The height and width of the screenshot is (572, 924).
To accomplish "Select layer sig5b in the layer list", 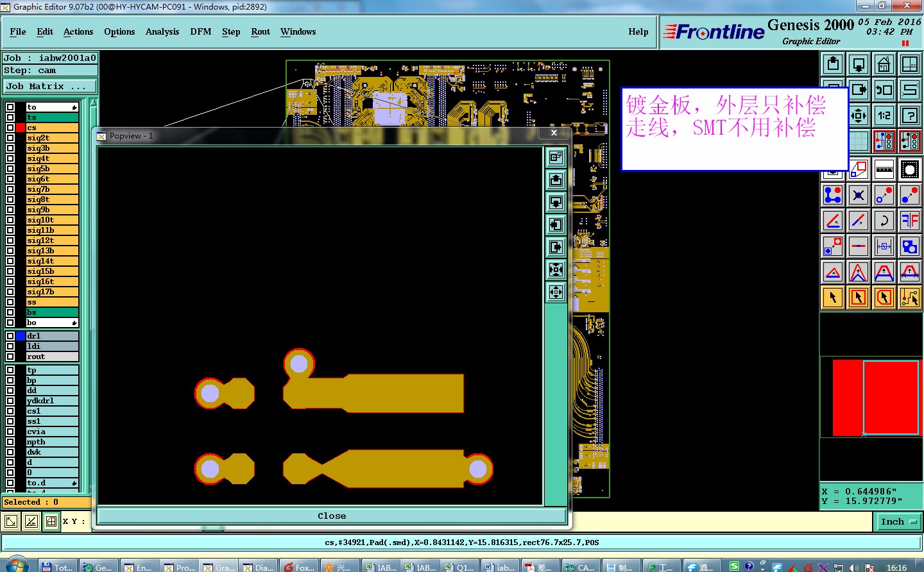I will (x=52, y=169).
